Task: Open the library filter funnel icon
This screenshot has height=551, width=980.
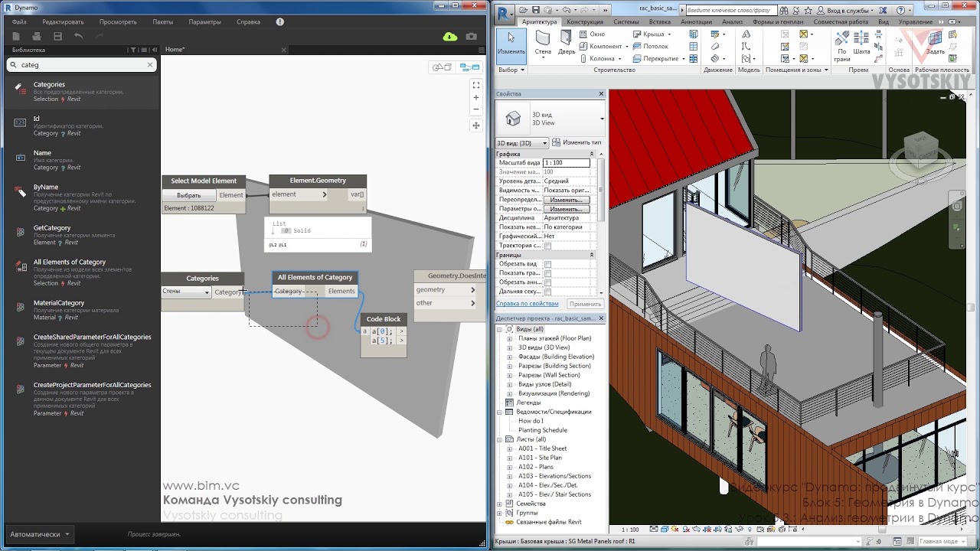Action: click(133, 50)
